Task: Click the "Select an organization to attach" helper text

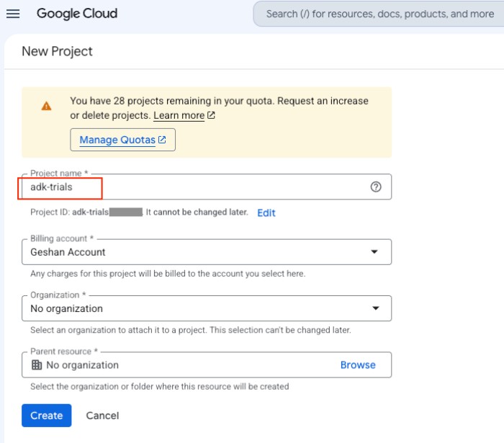Action: tap(191, 330)
